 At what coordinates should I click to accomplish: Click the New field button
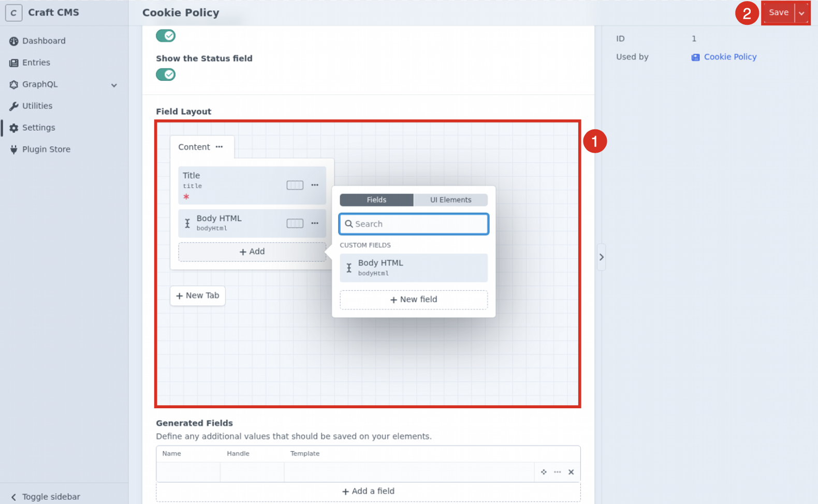pyautogui.click(x=414, y=300)
